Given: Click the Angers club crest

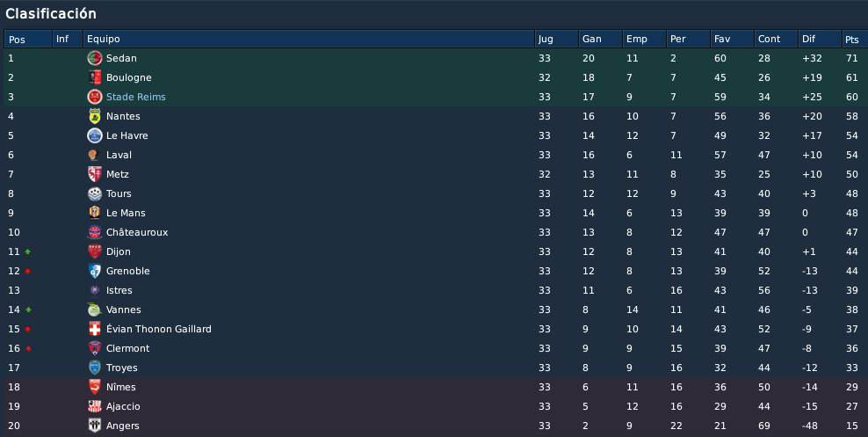Looking at the screenshot, I should coord(95,426).
